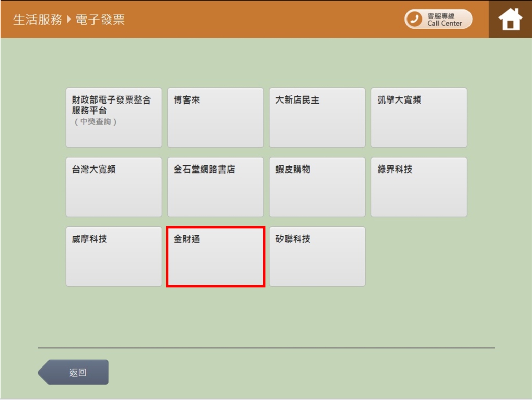Select 威摩科技 service option

[x=113, y=256]
